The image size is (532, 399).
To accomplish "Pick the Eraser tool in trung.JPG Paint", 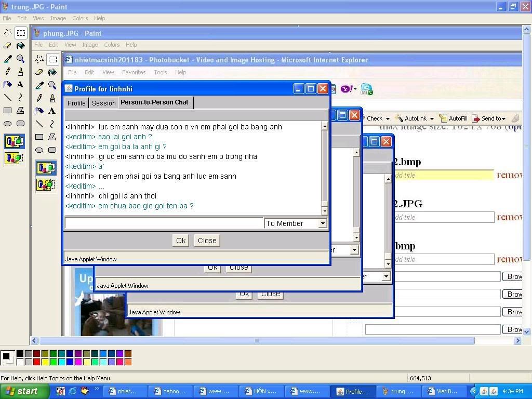I will pyautogui.click(x=7, y=46).
